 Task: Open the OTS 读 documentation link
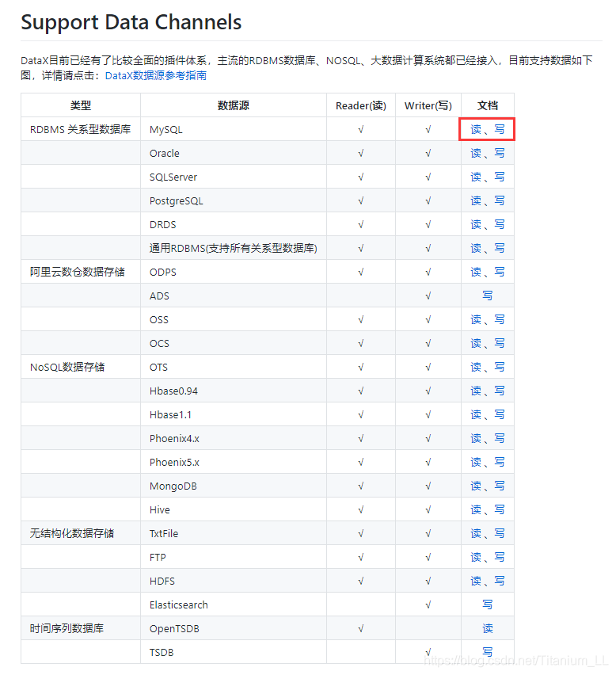click(476, 367)
